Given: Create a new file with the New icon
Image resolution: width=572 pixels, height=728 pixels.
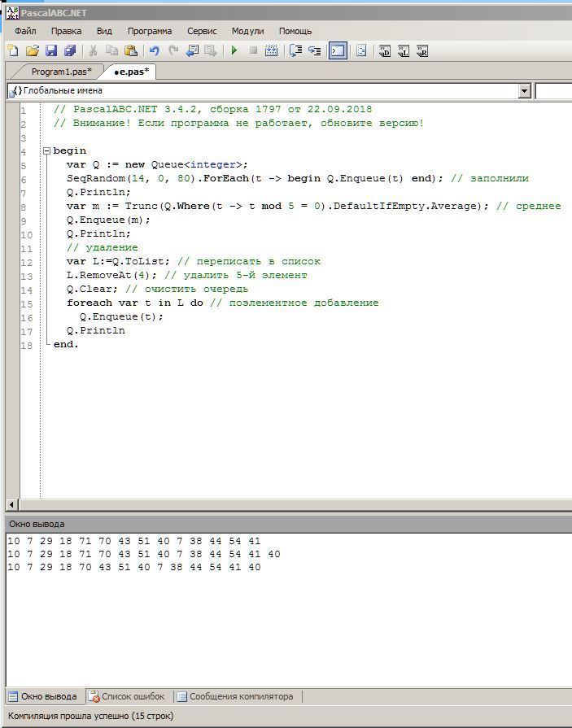Looking at the screenshot, I should 13,50.
